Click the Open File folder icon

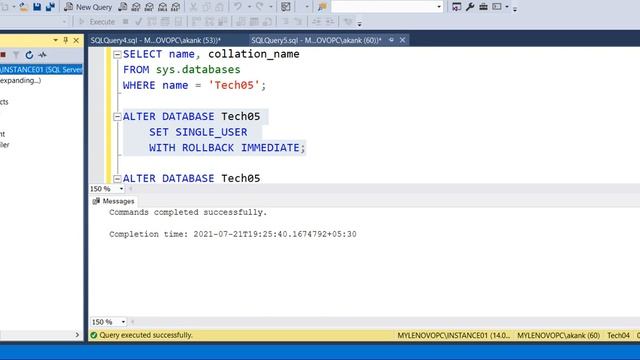pyautogui.click(x=24, y=7)
